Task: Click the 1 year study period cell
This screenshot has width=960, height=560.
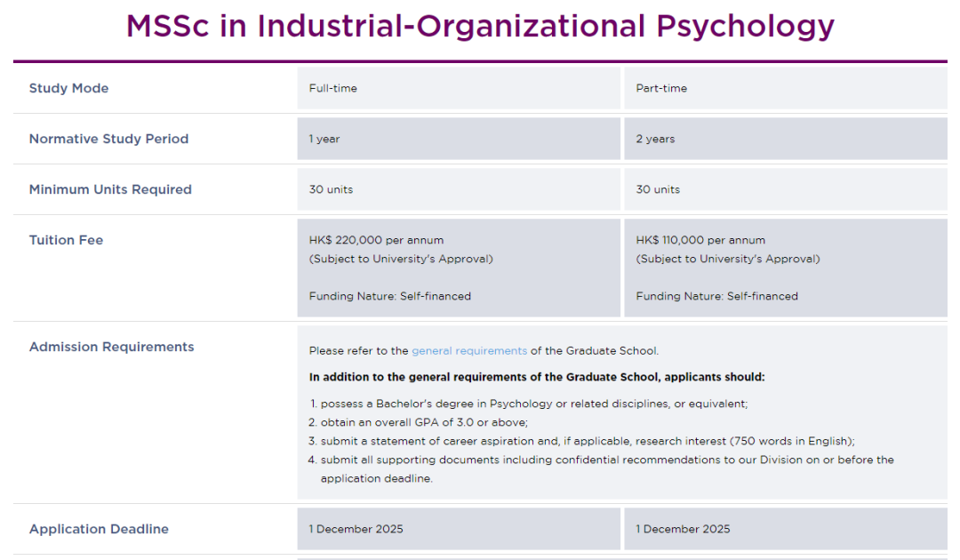Action: click(x=459, y=139)
